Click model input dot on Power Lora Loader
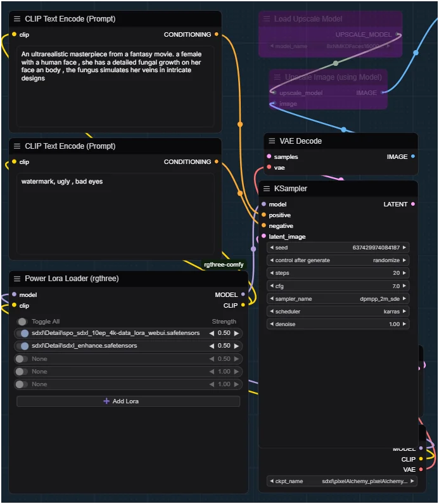The height and width of the screenshot is (504, 439). coord(14,294)
